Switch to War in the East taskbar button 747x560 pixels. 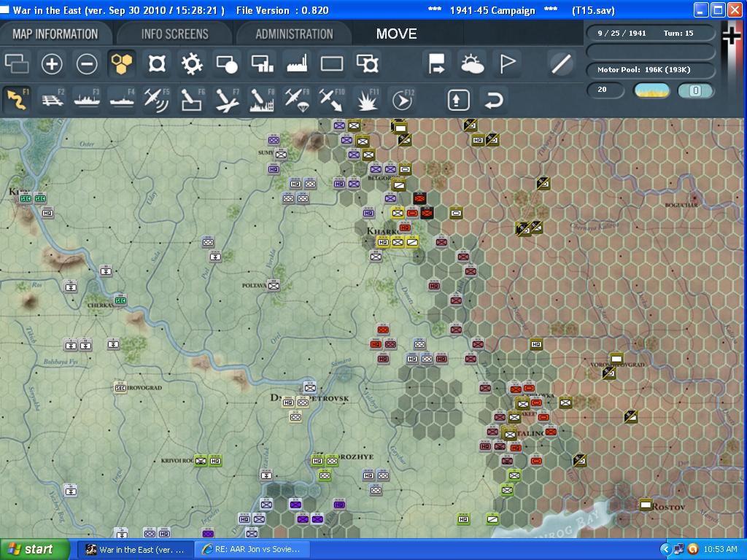click(x=136, y=550)
